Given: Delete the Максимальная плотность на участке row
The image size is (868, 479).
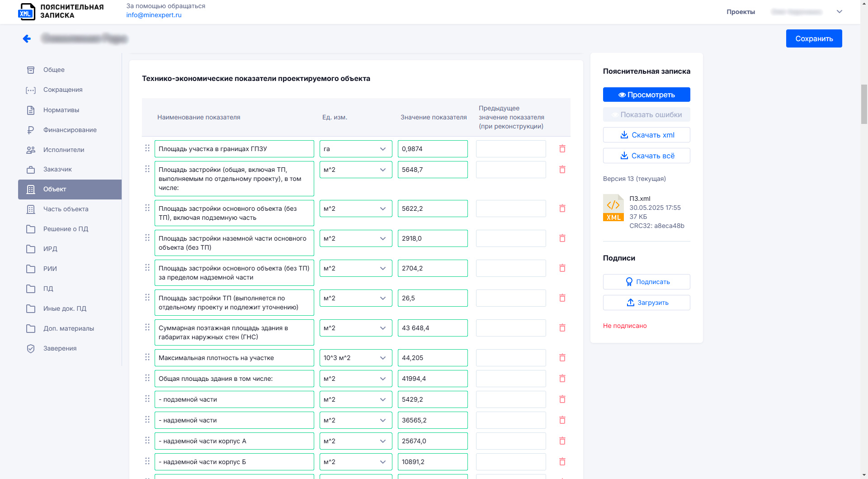Looking at the screenshot, I should pos(562,358).
